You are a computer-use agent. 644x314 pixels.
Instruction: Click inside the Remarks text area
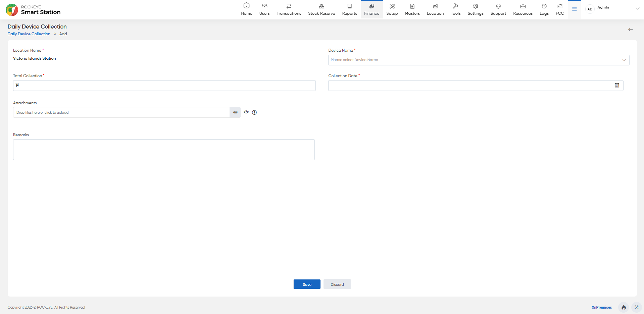pyautogui.click(x=164, y=150)
